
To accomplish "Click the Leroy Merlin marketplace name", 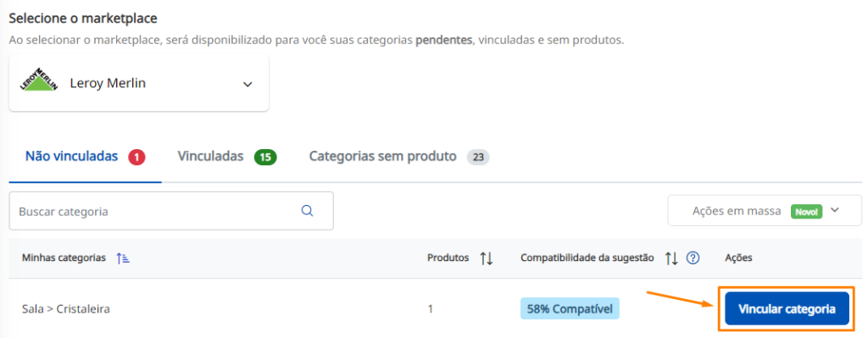I will click(x=108, y=84).
